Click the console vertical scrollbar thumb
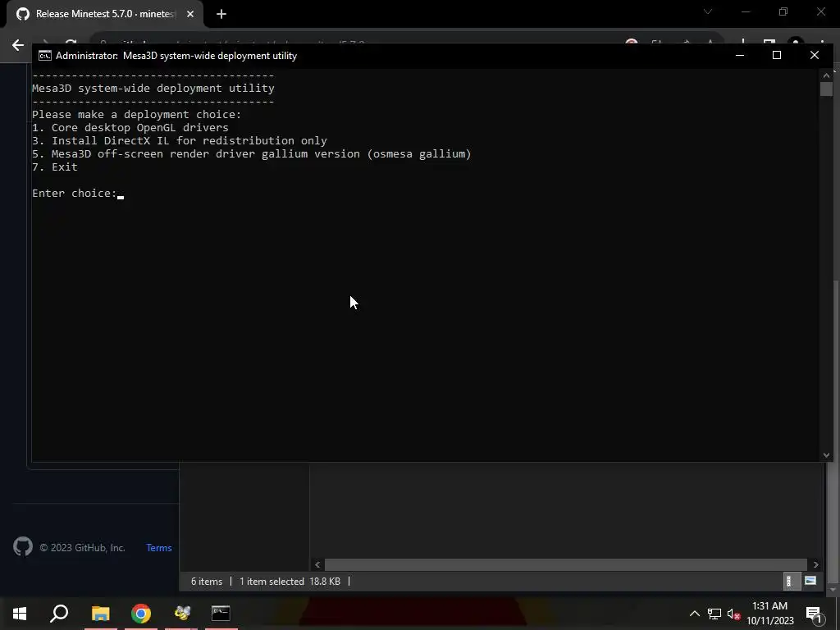 point(826,89)
